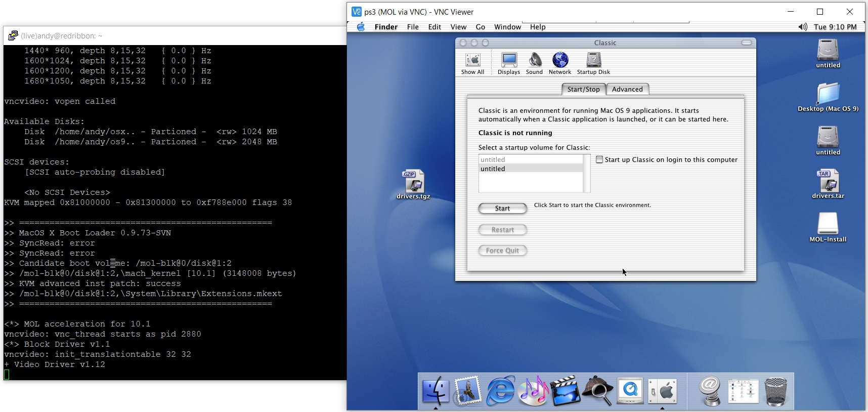Open the Network preference pane
The height and width of the screenshot is (412, 868).
(560, 64)
